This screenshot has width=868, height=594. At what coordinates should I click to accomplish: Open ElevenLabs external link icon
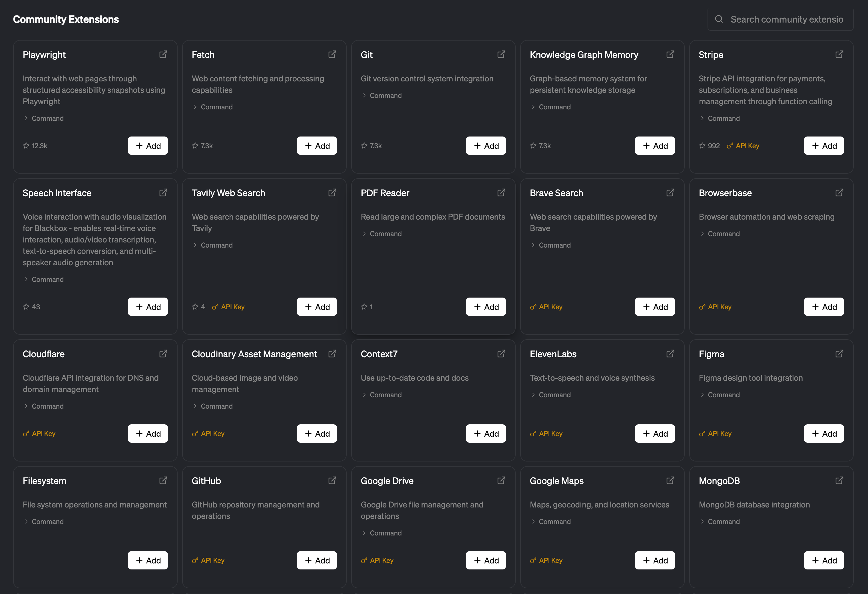coord(670,354)
